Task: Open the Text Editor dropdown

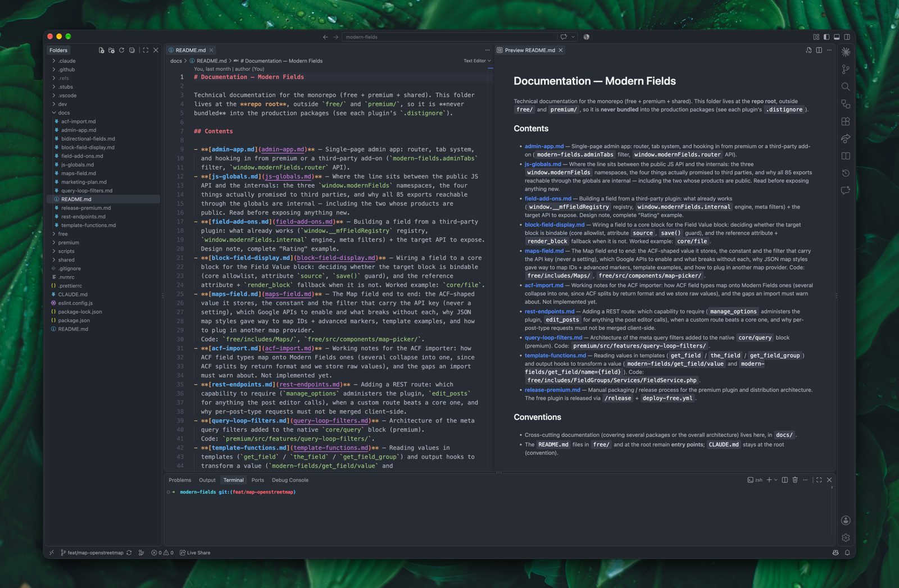Action: (x=477, y=61)
